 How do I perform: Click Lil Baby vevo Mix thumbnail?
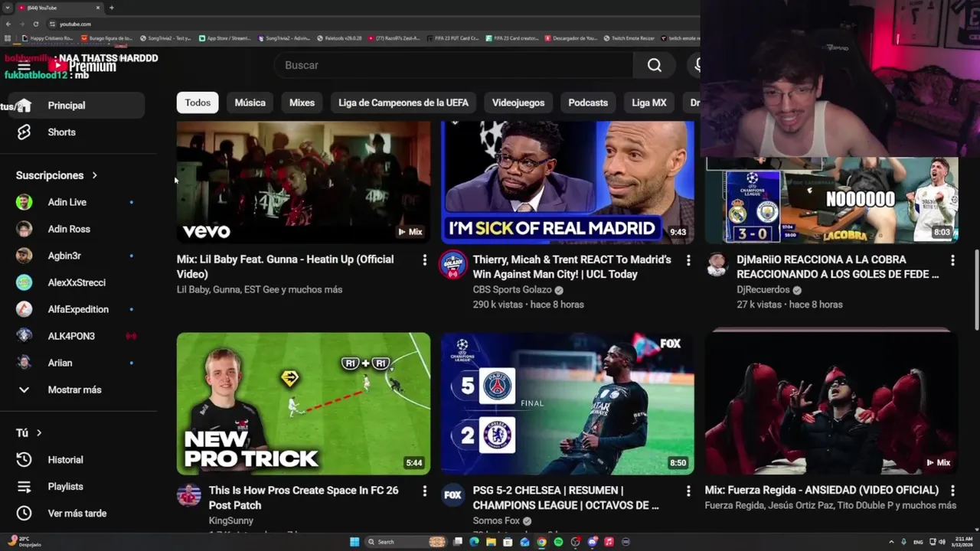[303, 182]
